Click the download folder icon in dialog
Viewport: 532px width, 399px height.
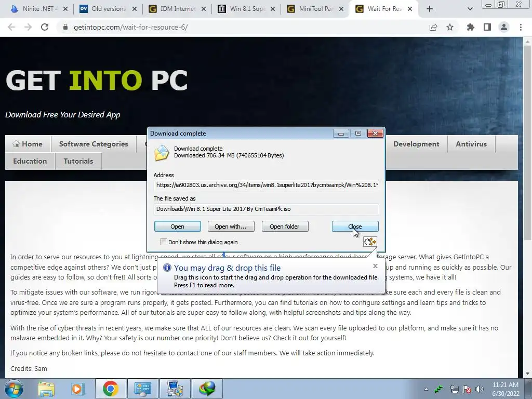[x=162, y=153]
